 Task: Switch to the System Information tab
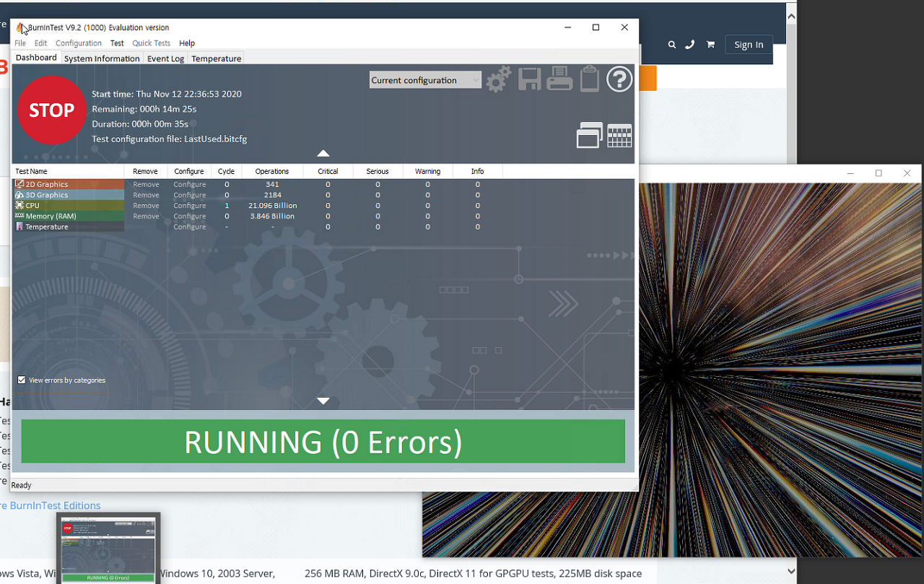[102, 58]
